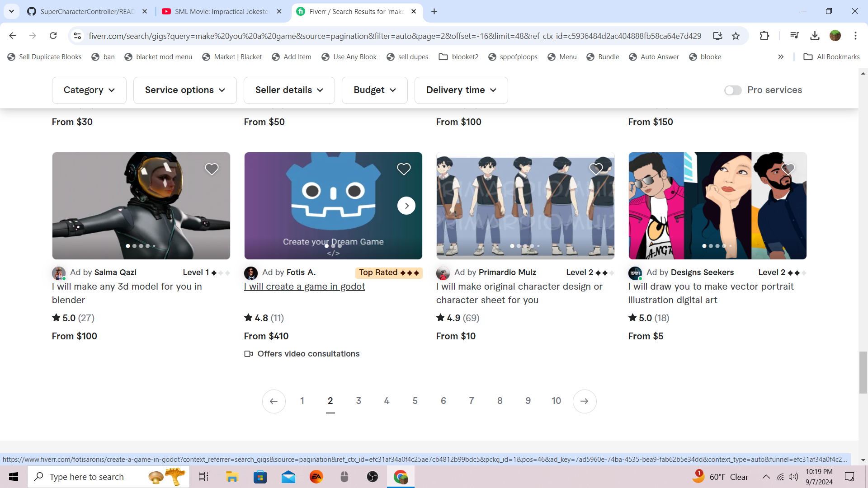
Task: Open Chrome downloads icon
Action: [815, 36]
